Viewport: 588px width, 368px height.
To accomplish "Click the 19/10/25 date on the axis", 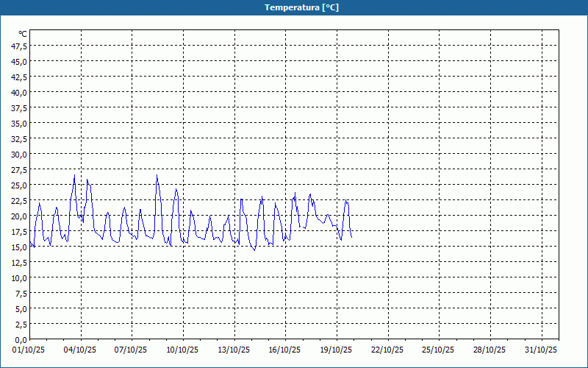I will [337, 350].
